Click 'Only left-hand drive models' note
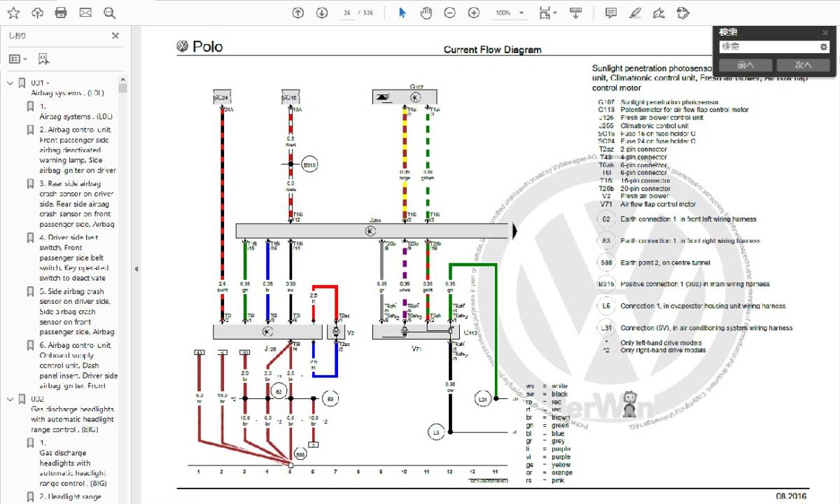Screen dimensions: 840x504 [662, 343]
